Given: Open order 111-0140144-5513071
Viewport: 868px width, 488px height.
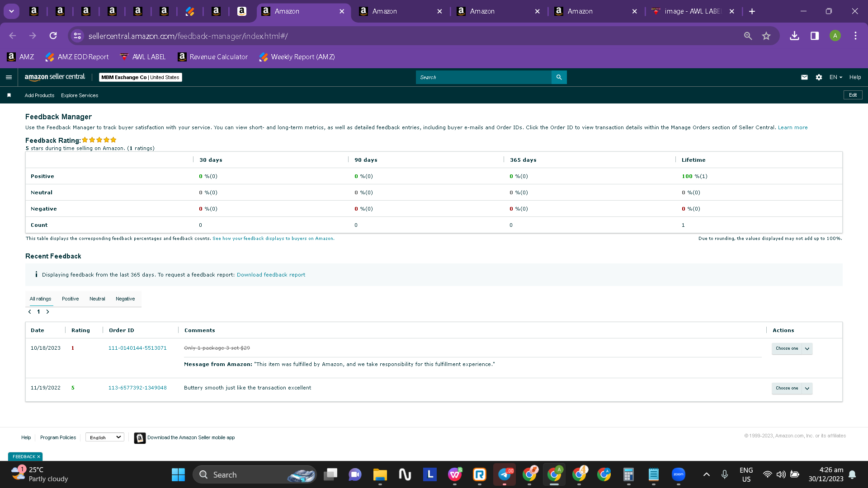Looking at the screenshot, I should (x=137, y=348).
